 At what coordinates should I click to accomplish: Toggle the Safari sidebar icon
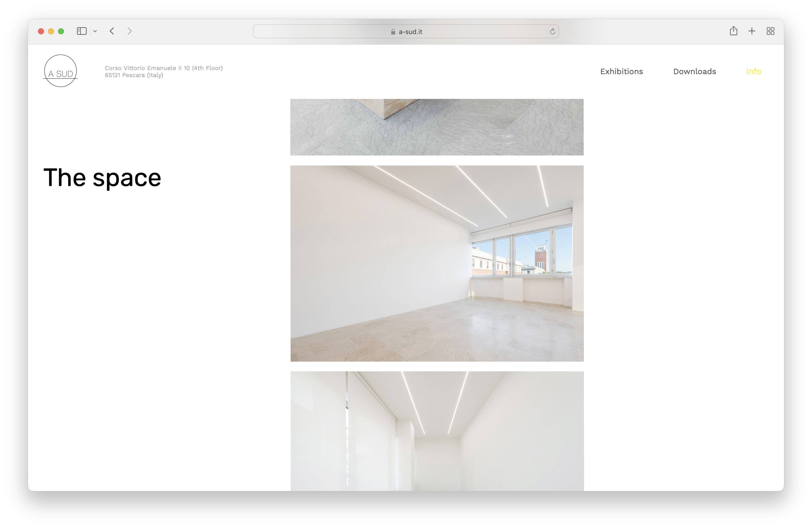[x=81, y=31]
